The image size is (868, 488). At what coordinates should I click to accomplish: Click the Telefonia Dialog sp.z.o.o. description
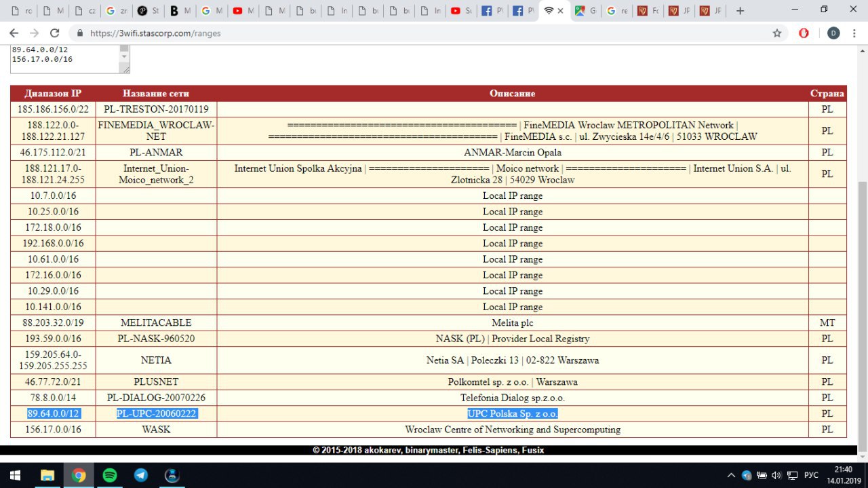coord(513,398)
